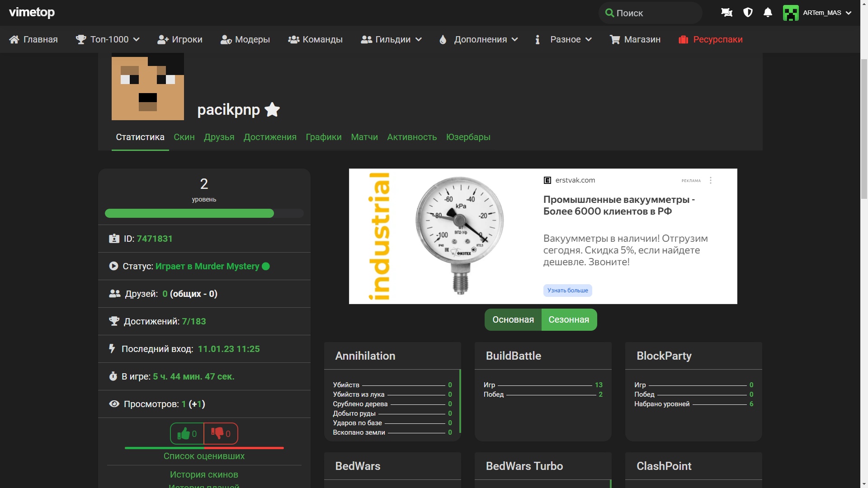Image resolution: width=868 pixels, height=488 pixels.
Task: Open the chat messages icon
Action: [x=726, y=13]
